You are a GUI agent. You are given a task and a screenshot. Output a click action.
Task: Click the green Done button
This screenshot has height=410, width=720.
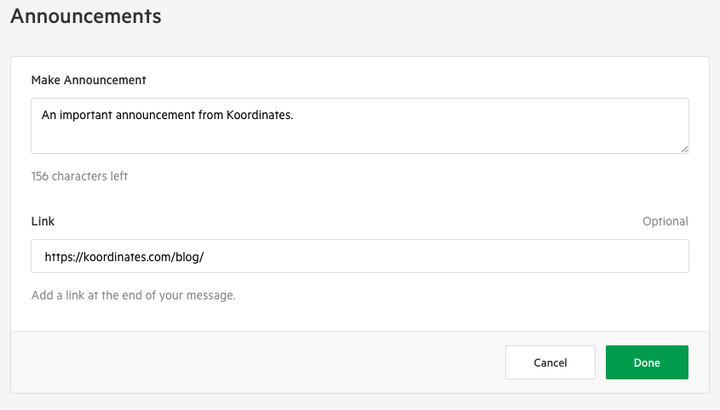pyautogui.click(x=646, y=362)
